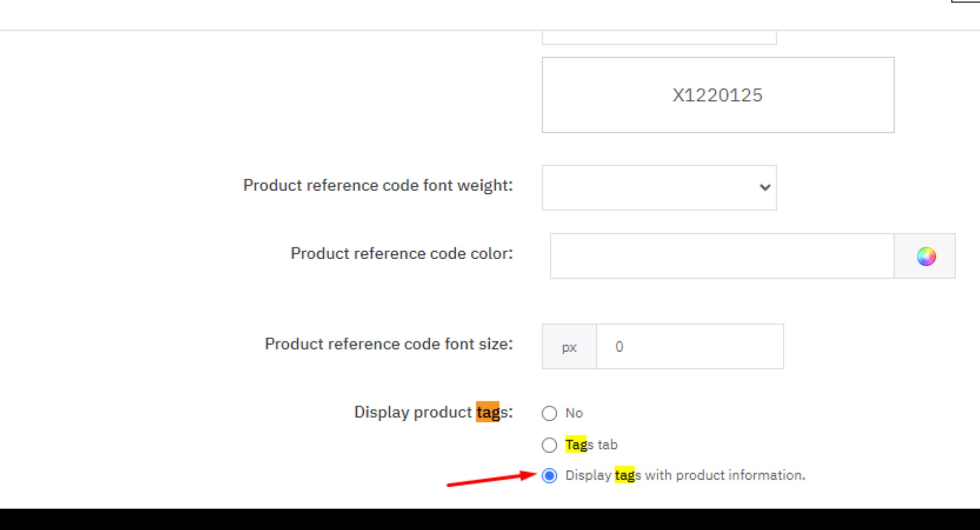
Task: Click the font size input showing 0
Action: click(690, 347)
